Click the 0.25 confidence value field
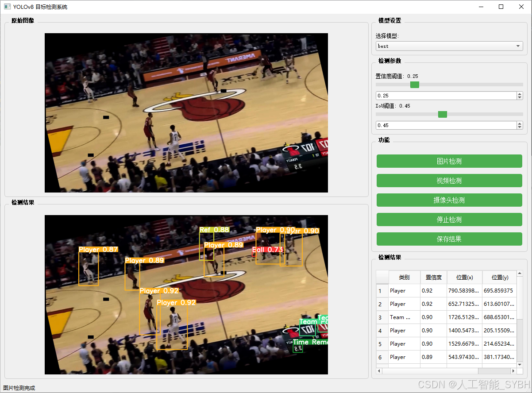Screen dimensions: 532x393 (x=446, y=96)
